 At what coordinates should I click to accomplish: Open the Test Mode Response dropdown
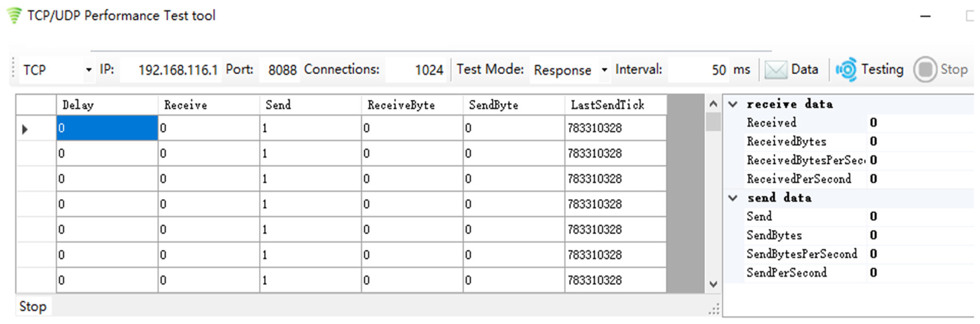[x=604, y=70]
